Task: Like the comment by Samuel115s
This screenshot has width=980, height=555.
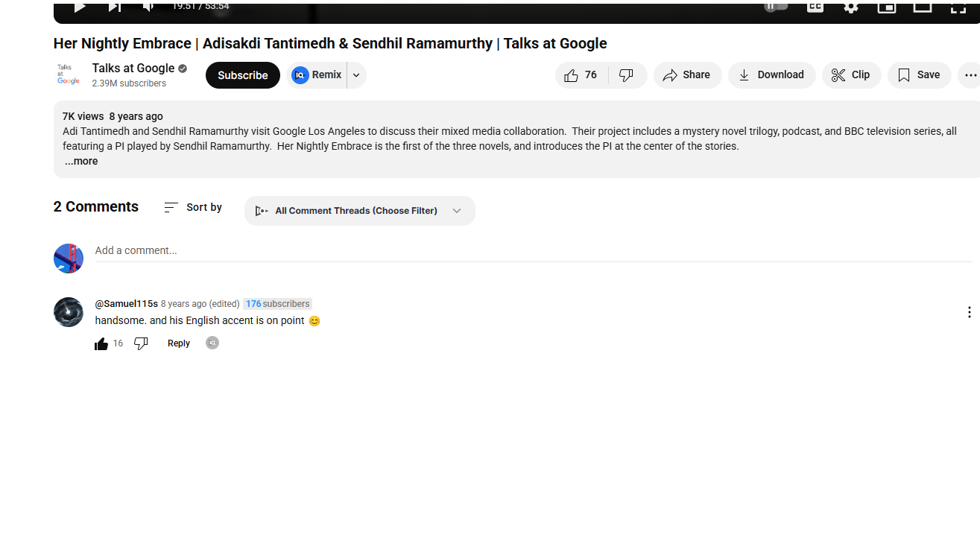Action: point(101,343)
